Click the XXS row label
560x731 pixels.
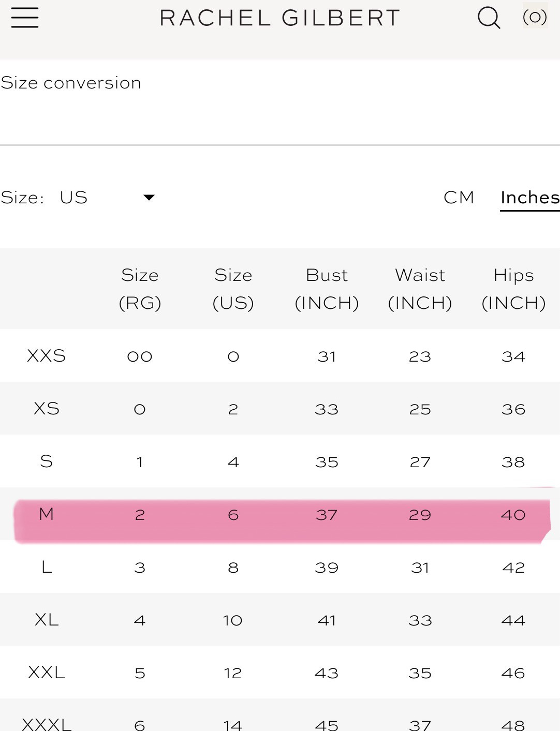click(47, 356)
